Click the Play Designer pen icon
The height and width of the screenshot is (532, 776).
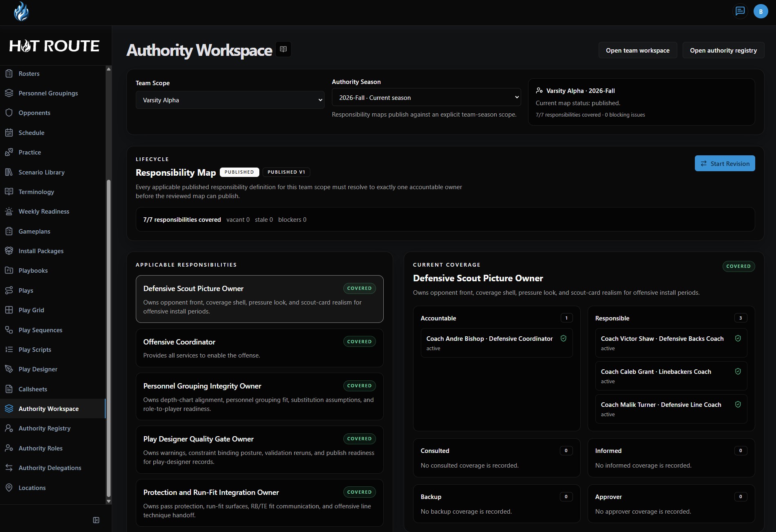tap(9, 369)
